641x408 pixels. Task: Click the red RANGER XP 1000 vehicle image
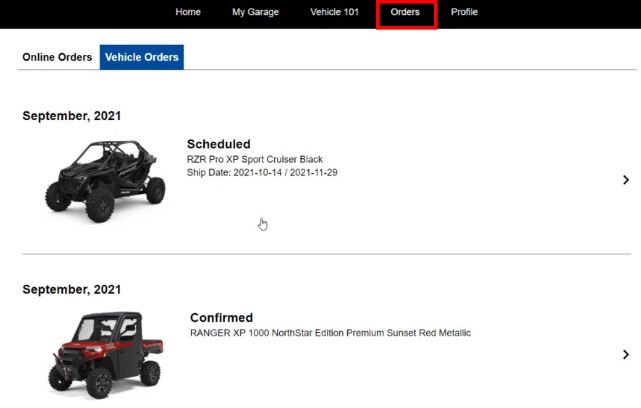click(106, 354)
